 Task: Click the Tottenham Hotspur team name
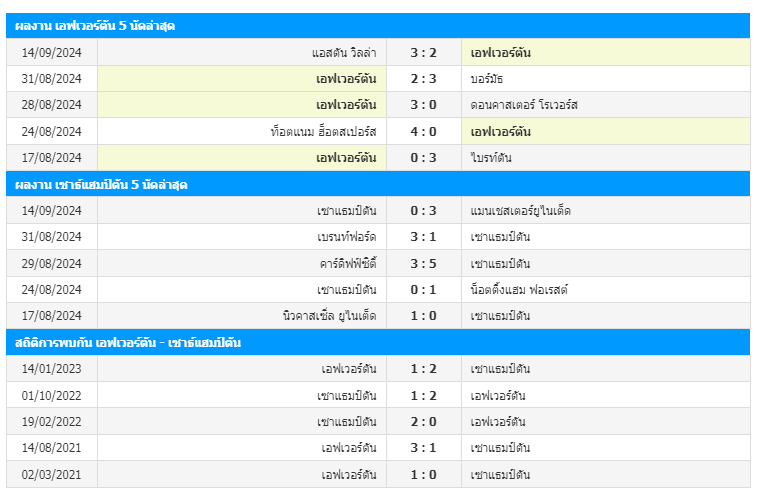[323, 131]
